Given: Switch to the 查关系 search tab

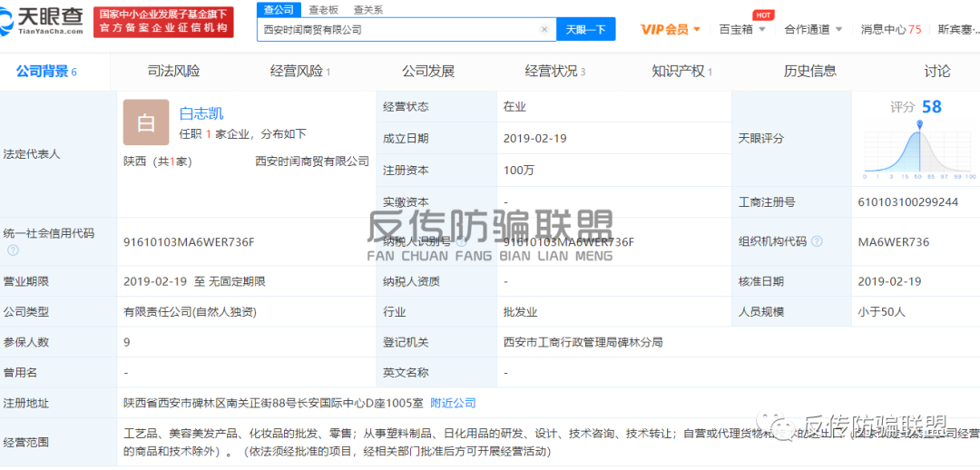Looking at the screenshot, I should pos(367,9).
